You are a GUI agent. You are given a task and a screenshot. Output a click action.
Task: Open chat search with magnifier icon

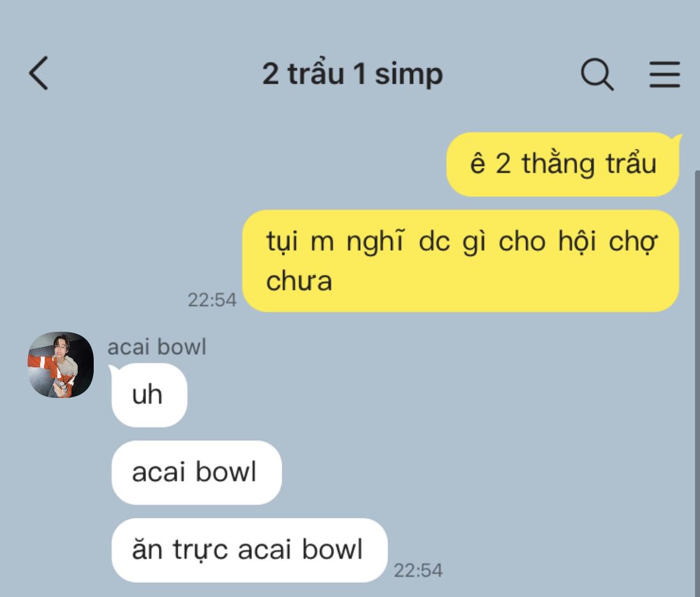pyautogui.click(x=597, y=74)
